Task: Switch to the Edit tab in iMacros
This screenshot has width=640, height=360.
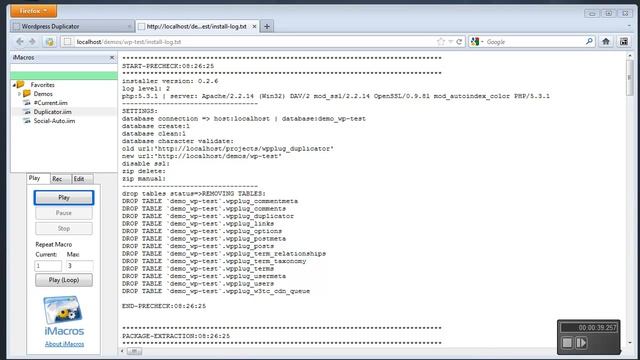Action: (82, 179)
